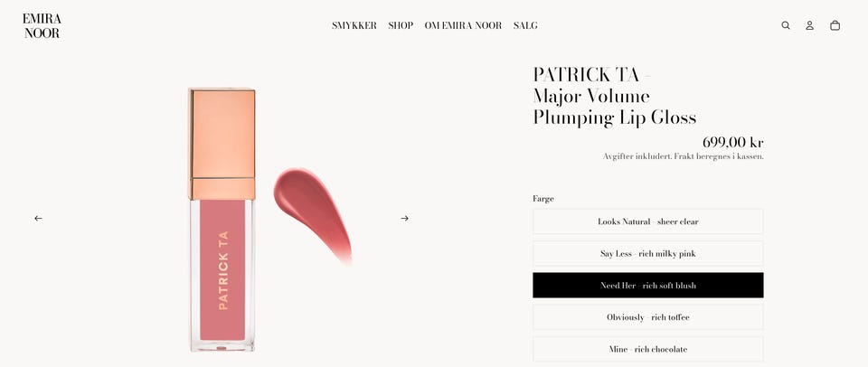Screen dimensions: 868x367
Task: Open the Smykker menu
Action: 354,25
